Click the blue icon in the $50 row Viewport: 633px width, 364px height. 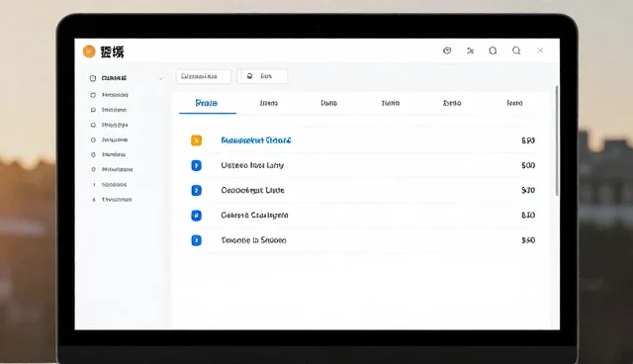click(196, 240)
